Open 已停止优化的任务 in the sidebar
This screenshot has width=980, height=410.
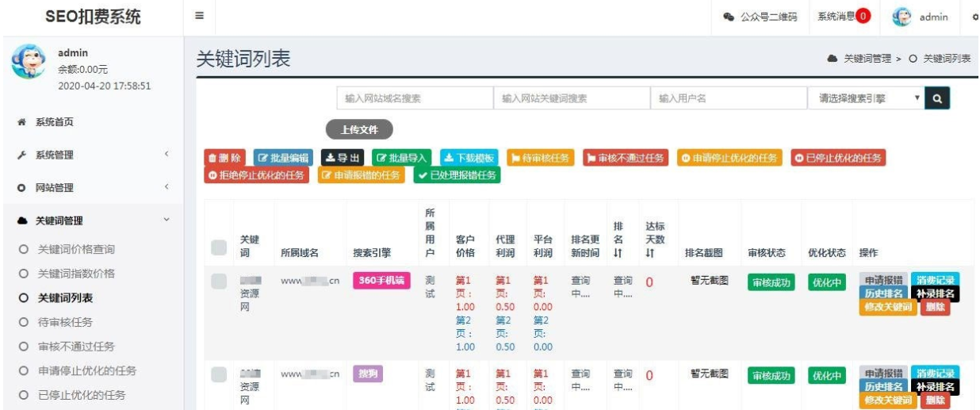point(82,395)
